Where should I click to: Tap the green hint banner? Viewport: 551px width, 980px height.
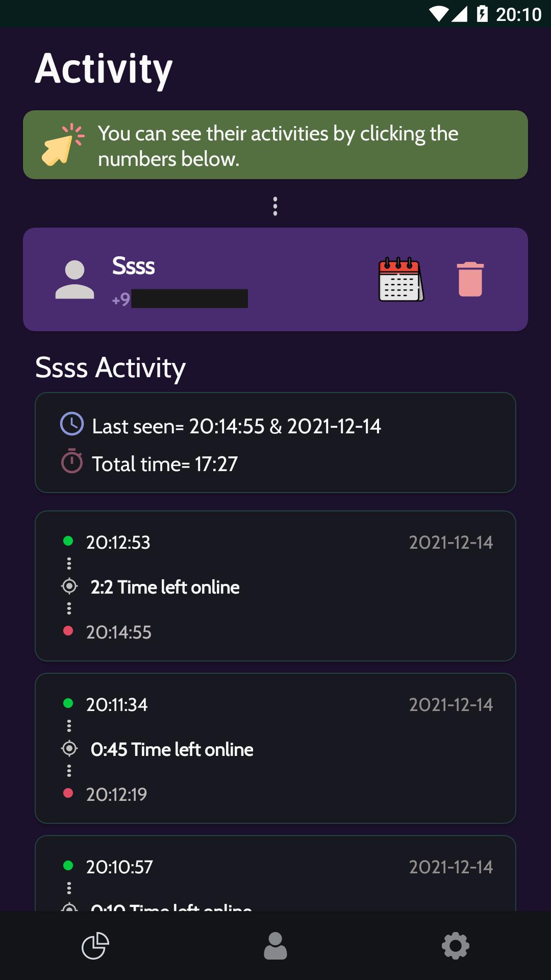275,145
